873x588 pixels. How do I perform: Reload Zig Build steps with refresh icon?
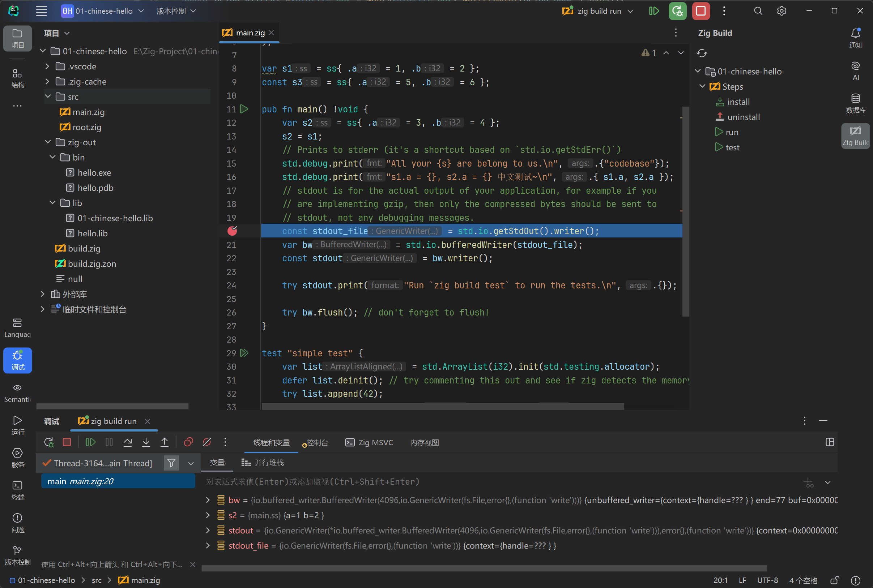point(702,53)
